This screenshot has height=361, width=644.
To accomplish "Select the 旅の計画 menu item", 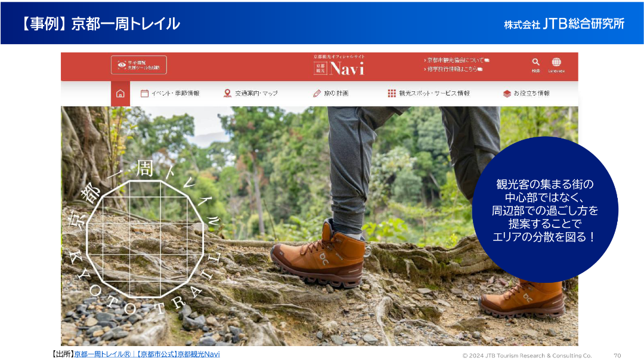I will coord(336,94).
